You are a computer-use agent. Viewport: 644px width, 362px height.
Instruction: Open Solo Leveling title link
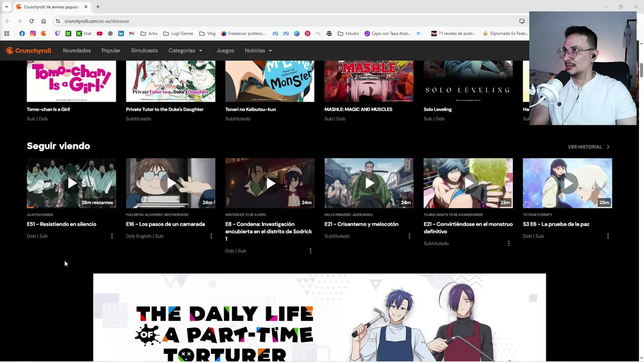438,109
